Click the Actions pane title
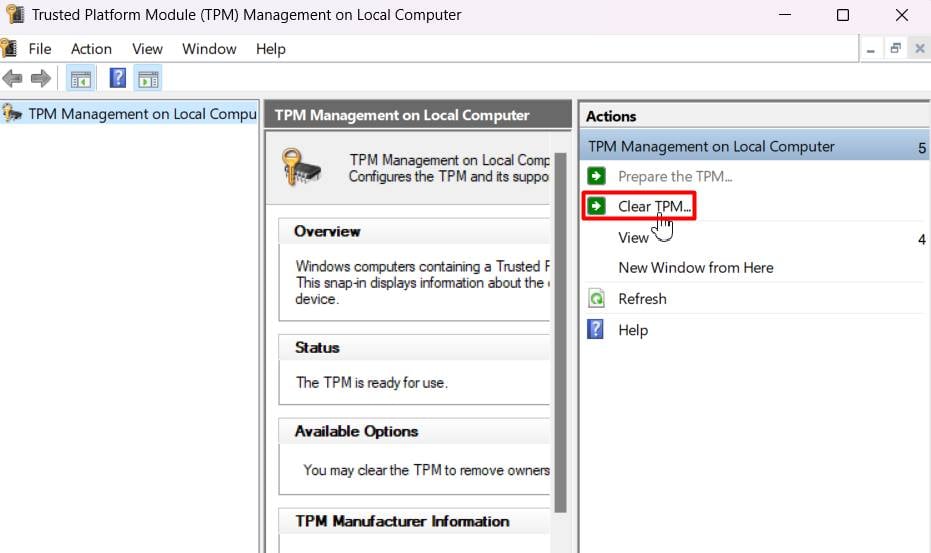The width and height of the screenshot is (931, 553). pos(611,116)
